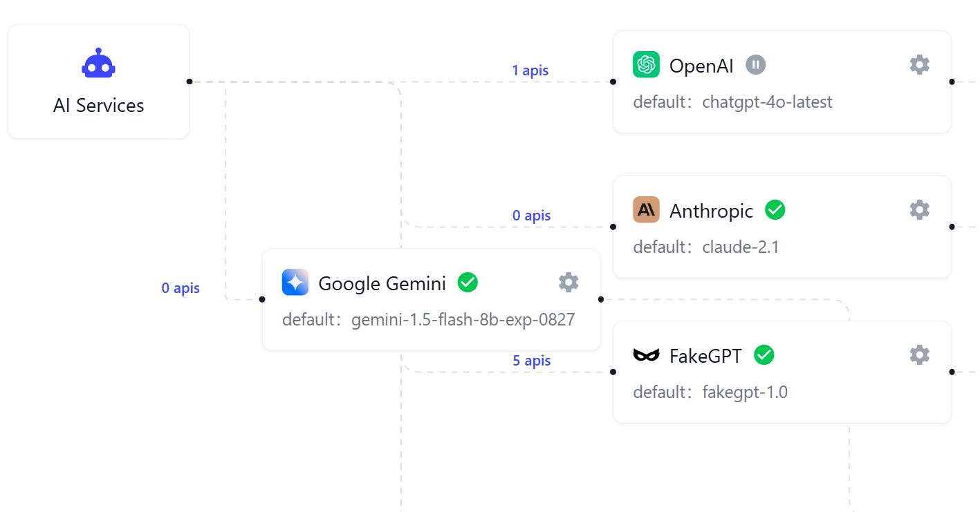
Task: Select the AI Services root node
Action: pyautogui.click(x=99, y=105)
